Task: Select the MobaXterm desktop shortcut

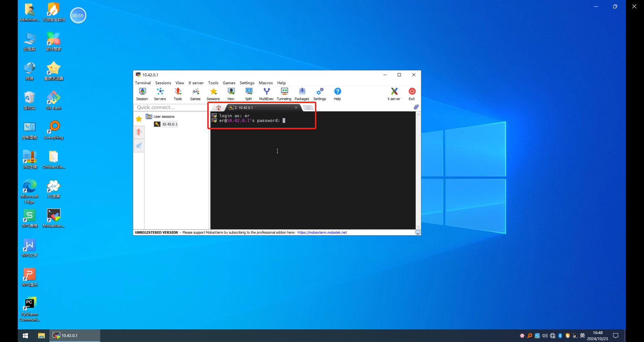Action: pyautogui.click(x=54, y=218)
